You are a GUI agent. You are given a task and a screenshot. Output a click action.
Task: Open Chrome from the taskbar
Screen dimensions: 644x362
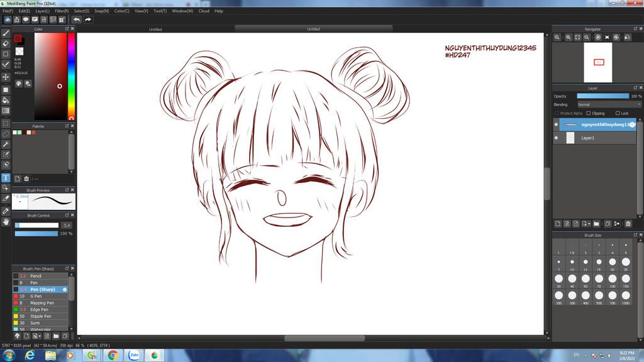[113, 356]
